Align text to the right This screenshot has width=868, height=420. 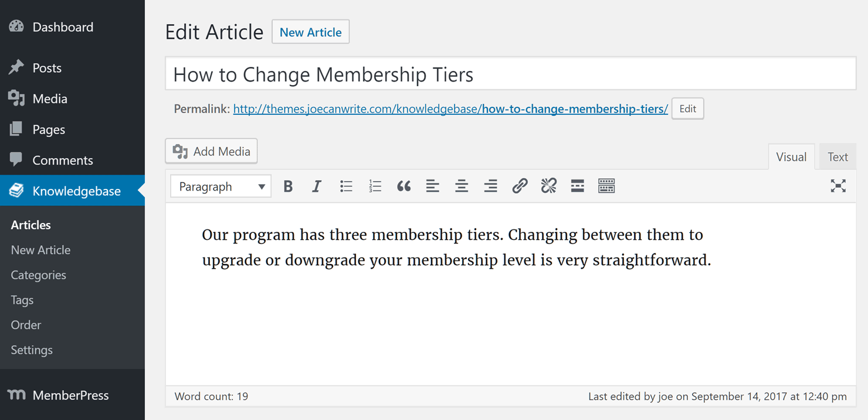(x=490, y=187)
